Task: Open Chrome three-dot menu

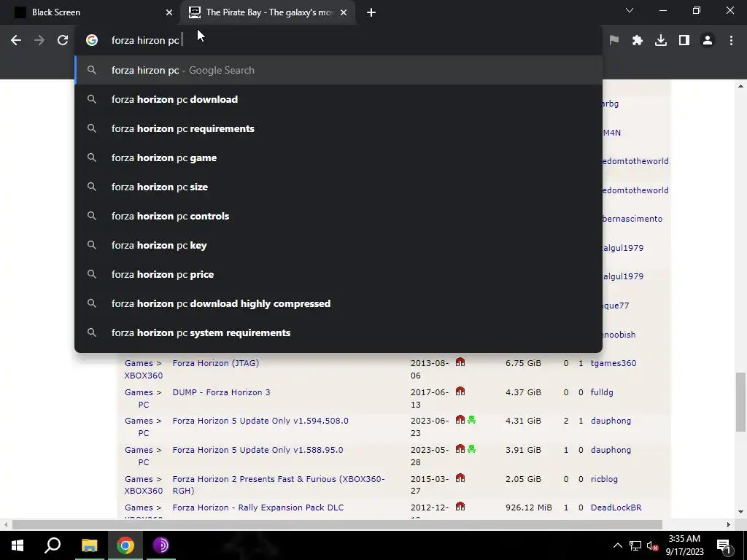Action: [731, 41]
